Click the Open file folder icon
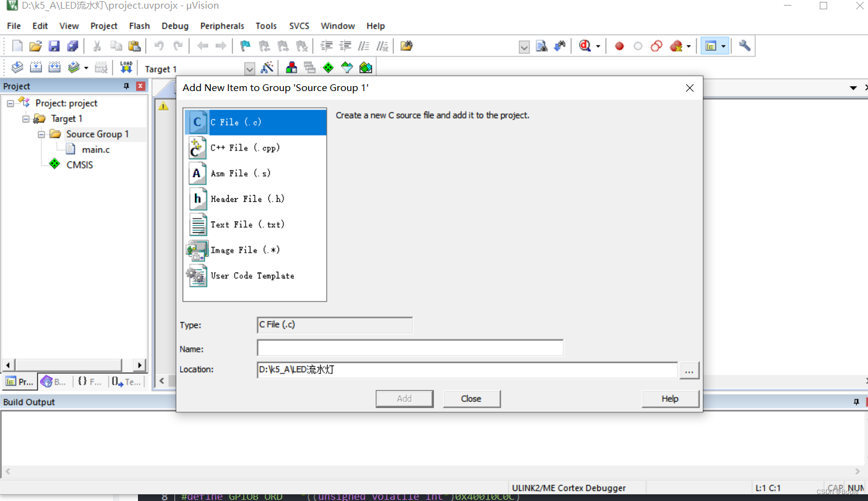Image resolution: width=868 pixels, height=501 pixels. (35, 46)
